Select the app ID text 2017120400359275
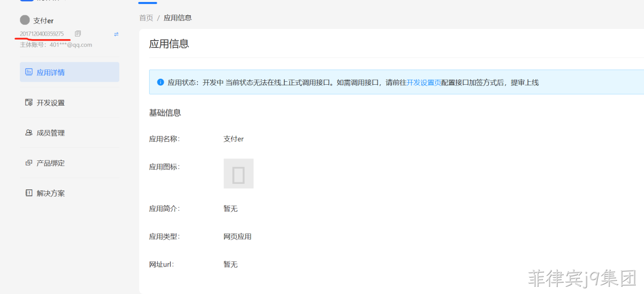Image resolution: width=644 pixels, height=294 pixels. pyautogui.click(x=42, y=34)
